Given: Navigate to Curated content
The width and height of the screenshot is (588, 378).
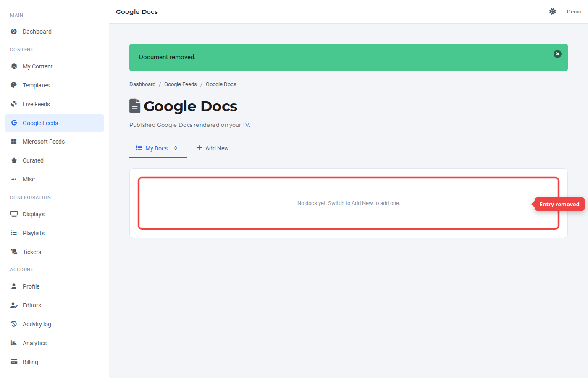Looking at the screenshot, I should tap(54, 160).
